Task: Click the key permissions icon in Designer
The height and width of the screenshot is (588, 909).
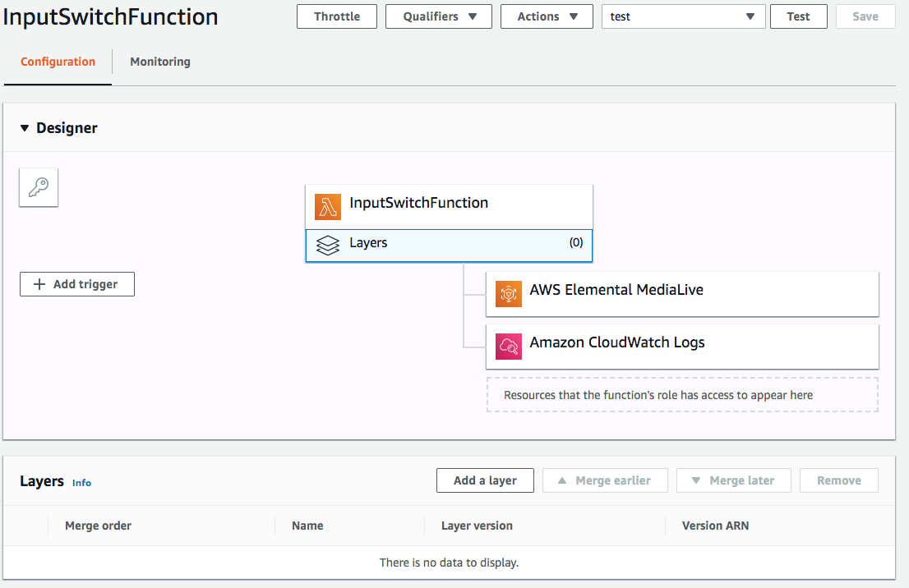Action: click(x=39, y=188)
